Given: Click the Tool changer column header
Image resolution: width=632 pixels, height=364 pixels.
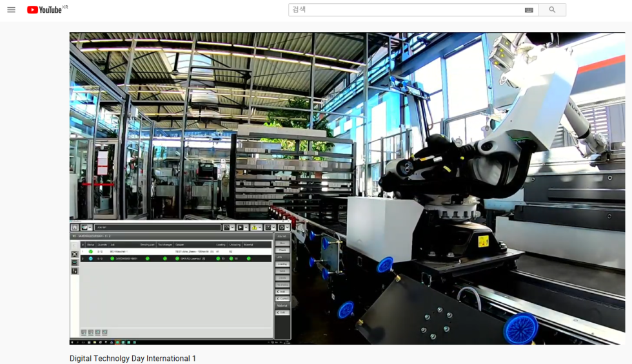Looking at the screenshot, I should tap(165, 245).
